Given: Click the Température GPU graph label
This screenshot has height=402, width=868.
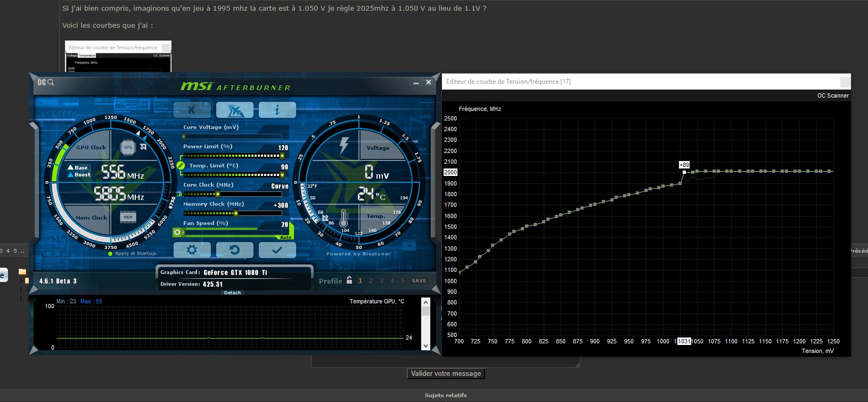Looking at the screenshot, I should [376, 301].
